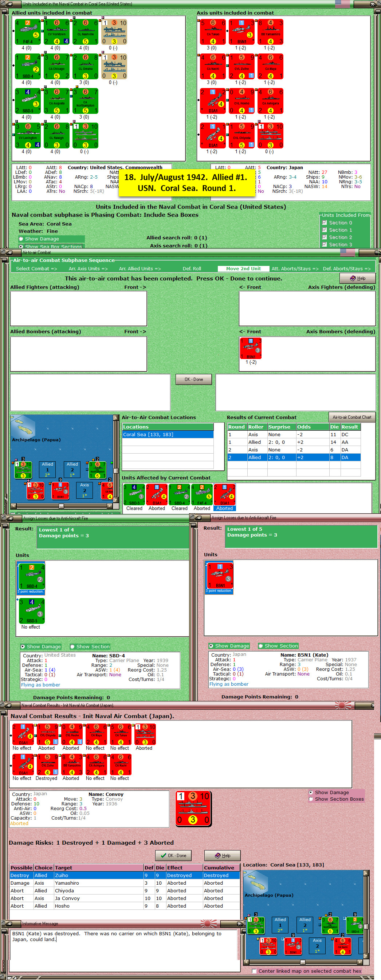The width and height of the screenshot is (381, 980).
Task: Click the CL Raleigh counter in Allied units
Action: pos(56,135)
